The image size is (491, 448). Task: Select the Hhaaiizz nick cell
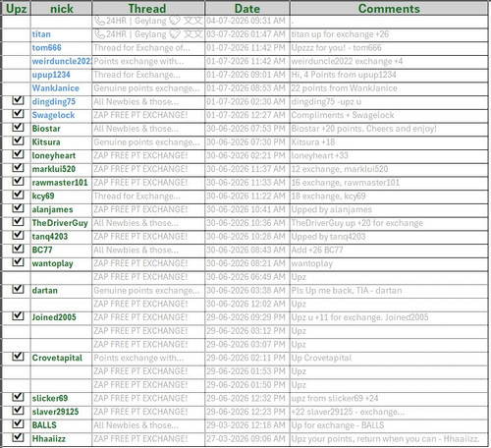click(x=62, y=439)
